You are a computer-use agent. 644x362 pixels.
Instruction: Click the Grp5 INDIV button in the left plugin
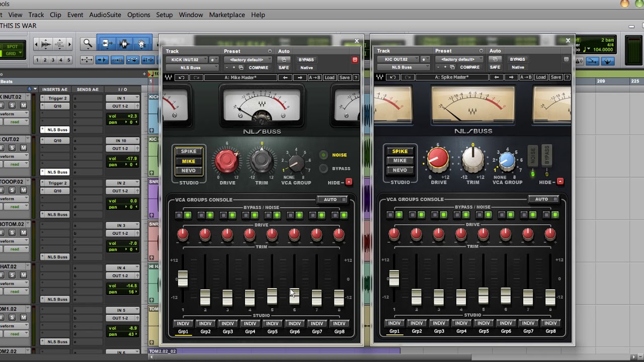click(272, 323)
